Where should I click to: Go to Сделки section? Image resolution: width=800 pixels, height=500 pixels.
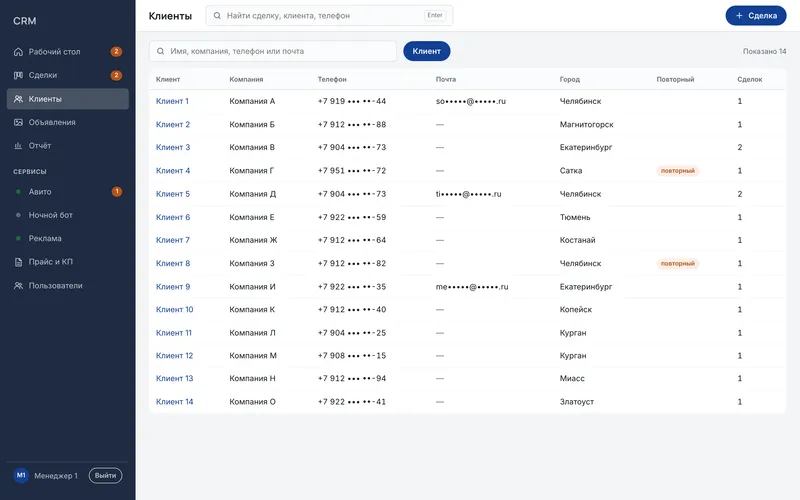tap(67, 75)
